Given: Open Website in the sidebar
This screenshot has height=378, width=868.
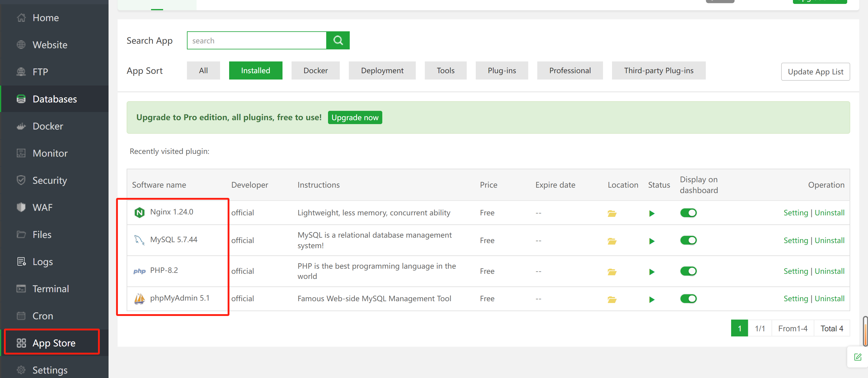Looking at the screenshot, I should pyautogui.click(x=50, y=45).
